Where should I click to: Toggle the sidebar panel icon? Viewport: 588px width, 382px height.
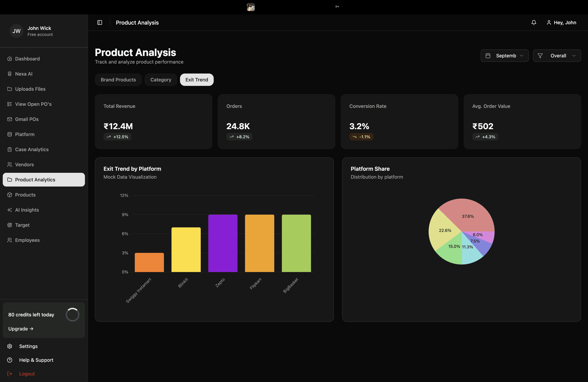tap(100, 23)
